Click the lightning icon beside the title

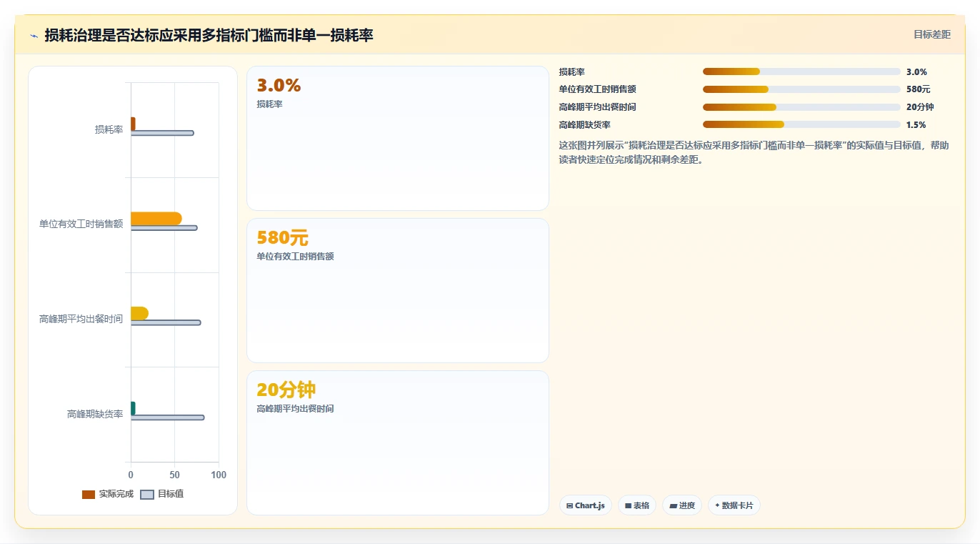(34, 36)
